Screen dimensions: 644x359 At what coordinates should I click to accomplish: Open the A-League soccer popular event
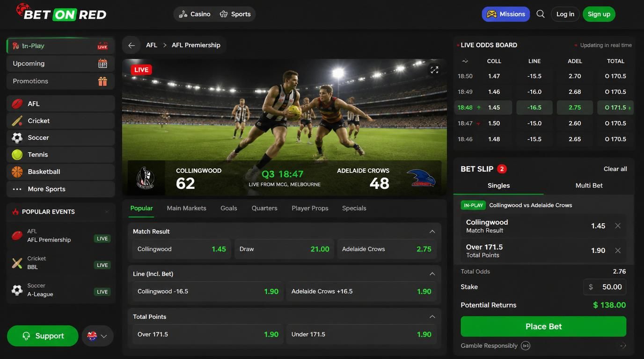tap(61, 290)
